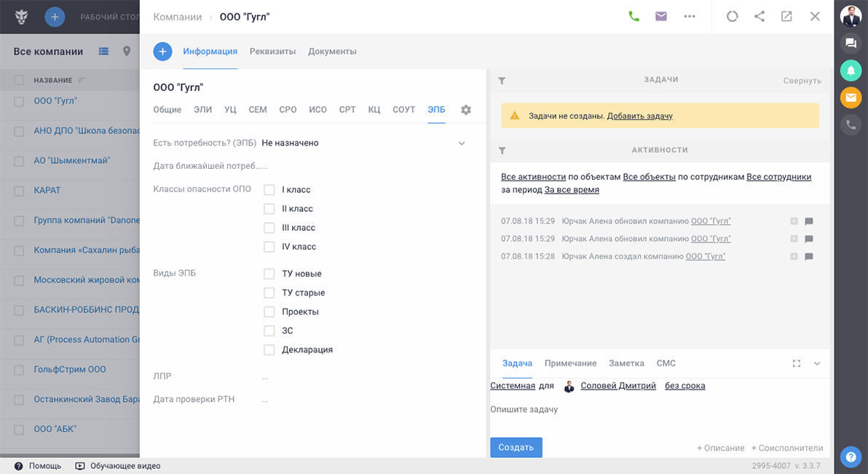Click the purple email envelope icon

coord(661,17)
